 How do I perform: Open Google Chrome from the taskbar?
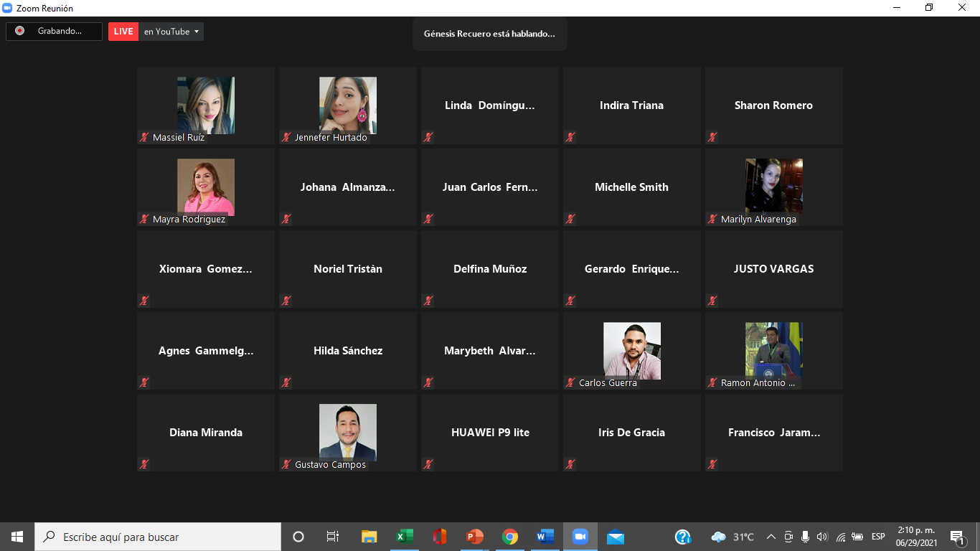510,537
